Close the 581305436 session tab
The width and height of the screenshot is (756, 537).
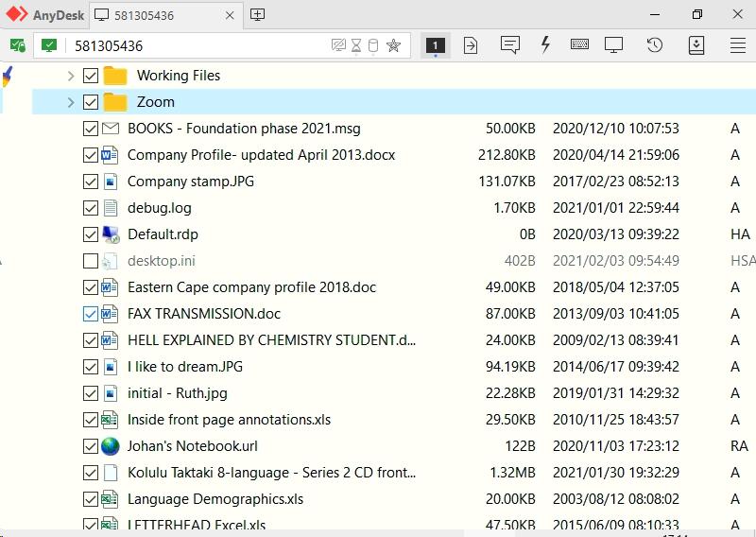point(230,15)
